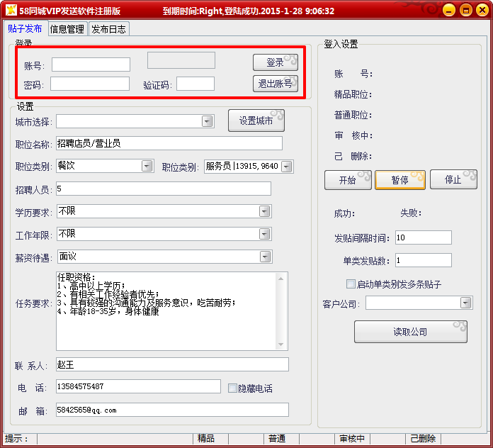Expand the 薪资待遇 dropdown
The image size is (493, 448).
point(266,257)
